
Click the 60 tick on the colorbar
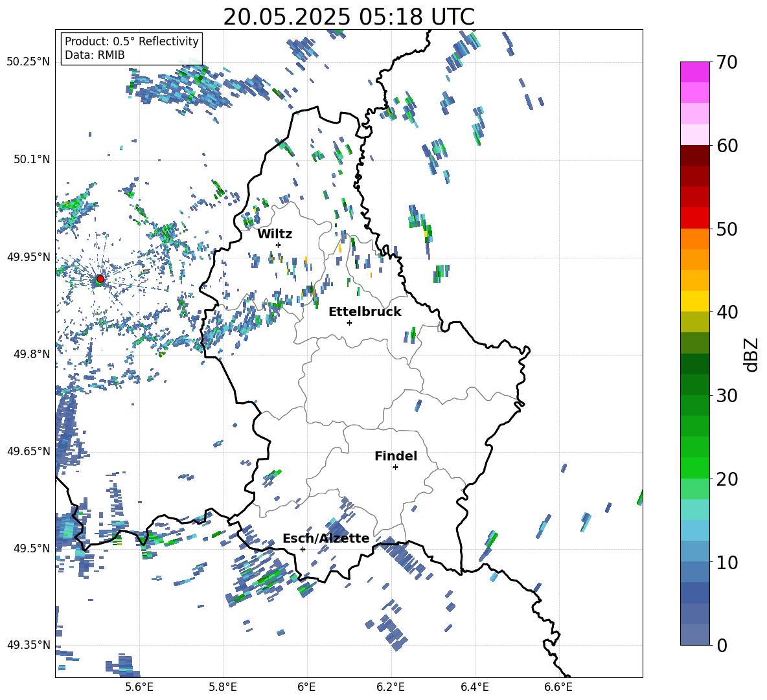click(x=727, y=146)
